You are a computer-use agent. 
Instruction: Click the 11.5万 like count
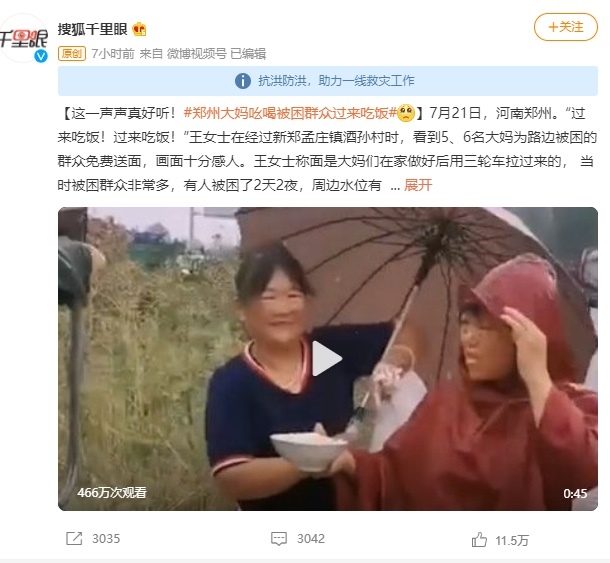point(512,540)
